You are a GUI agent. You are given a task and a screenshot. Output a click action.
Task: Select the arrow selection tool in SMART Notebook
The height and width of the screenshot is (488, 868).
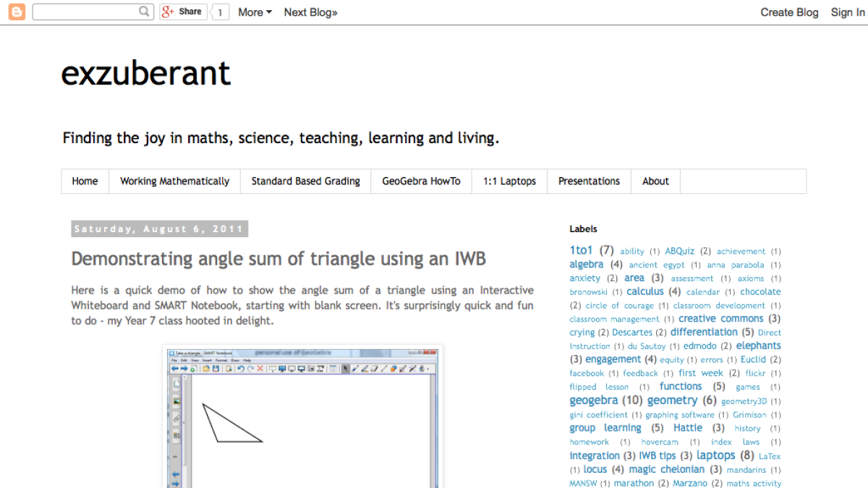point(346,369)
